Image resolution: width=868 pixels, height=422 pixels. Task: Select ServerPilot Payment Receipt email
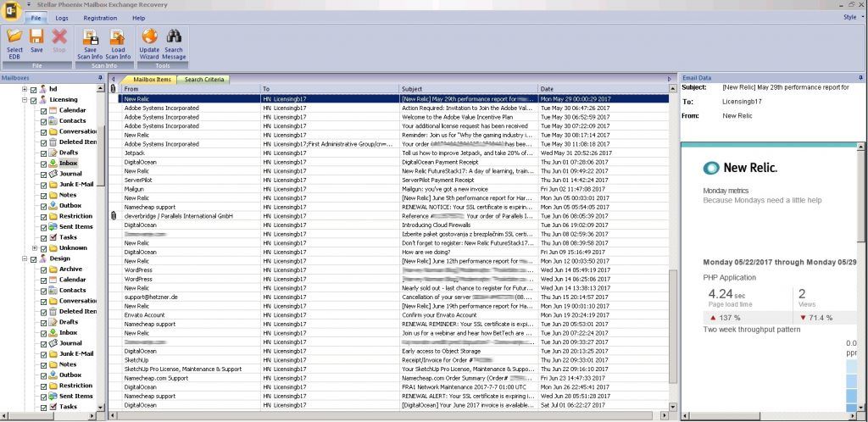(x=388, y=180)
